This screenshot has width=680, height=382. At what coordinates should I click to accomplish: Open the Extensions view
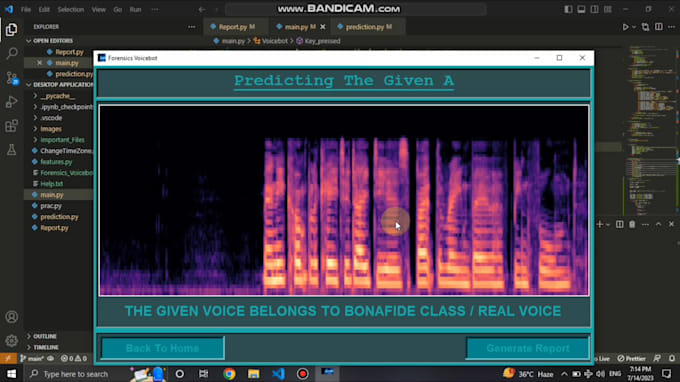(12, 126)
